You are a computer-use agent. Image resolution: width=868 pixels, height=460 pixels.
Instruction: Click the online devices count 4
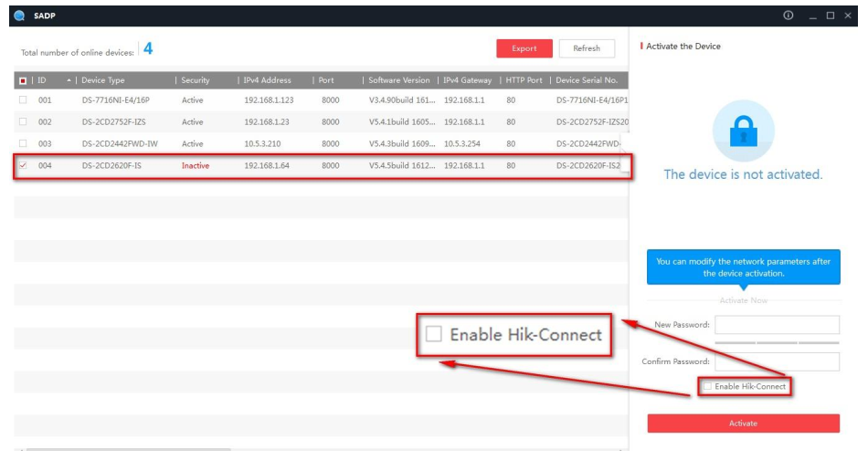pos(148,48)
